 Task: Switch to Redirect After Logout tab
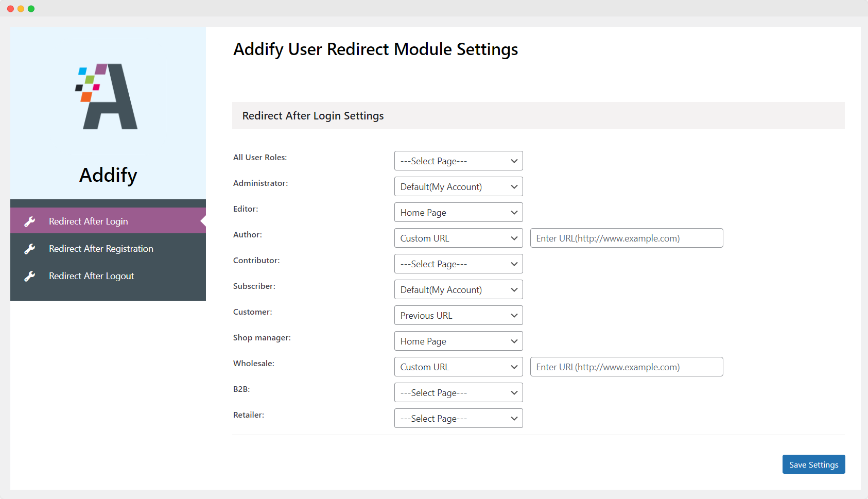91,276
